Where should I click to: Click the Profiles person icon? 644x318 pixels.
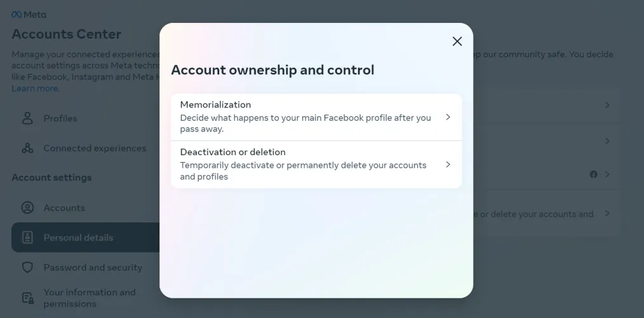pyautogui.click(x=27, y=118)
